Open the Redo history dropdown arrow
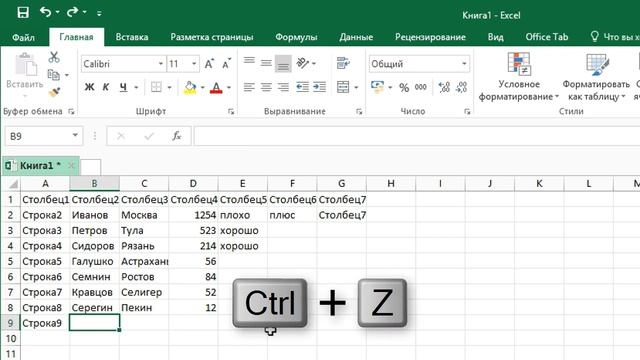Screen dimensions: 640x360 coord(84,13)
